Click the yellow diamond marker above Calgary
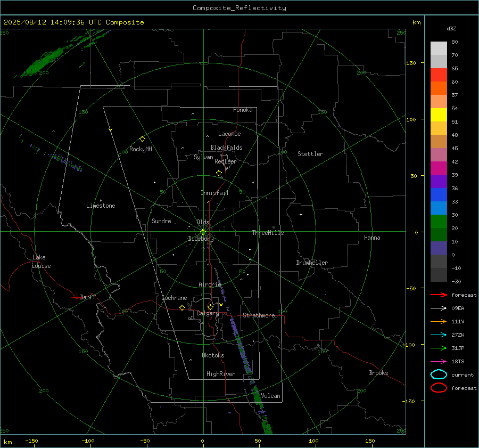 (x=210, y=307)
